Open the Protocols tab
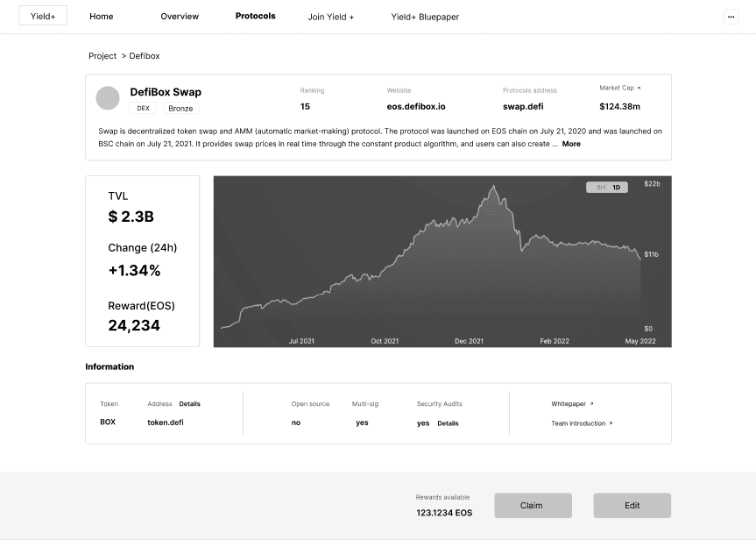Viewport: 756px width, 540px height. coord(256,16)
